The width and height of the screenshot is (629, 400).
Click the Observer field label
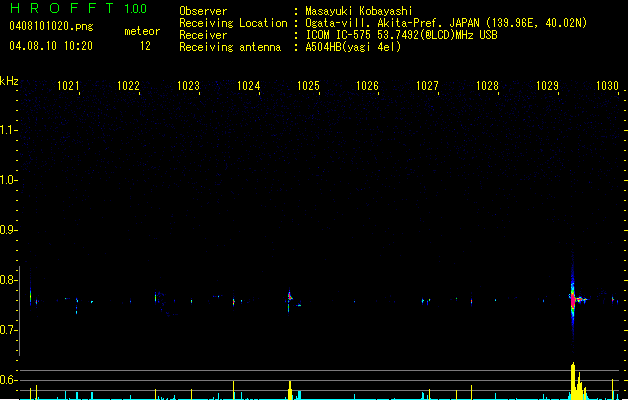203,11
